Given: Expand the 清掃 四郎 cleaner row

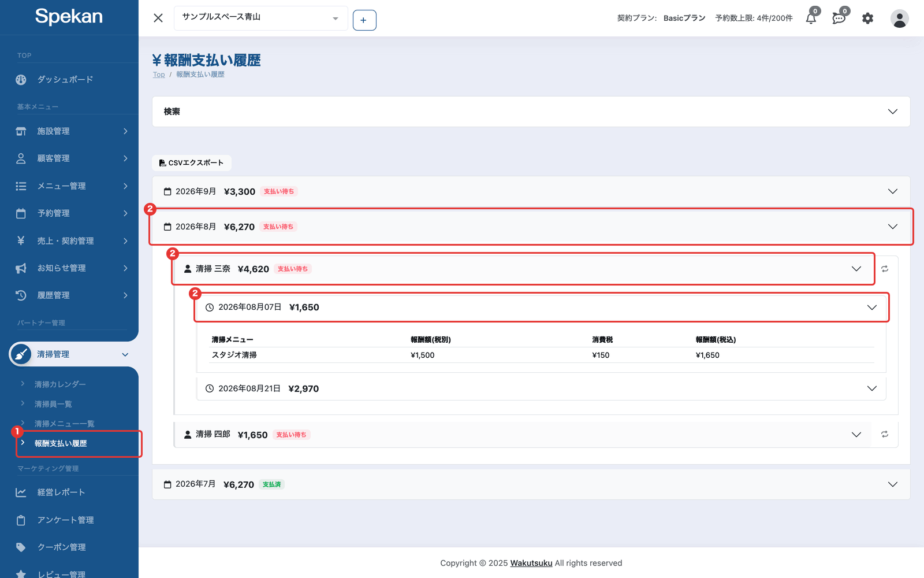Looking at the screenshot, I should tap(524, 435).
